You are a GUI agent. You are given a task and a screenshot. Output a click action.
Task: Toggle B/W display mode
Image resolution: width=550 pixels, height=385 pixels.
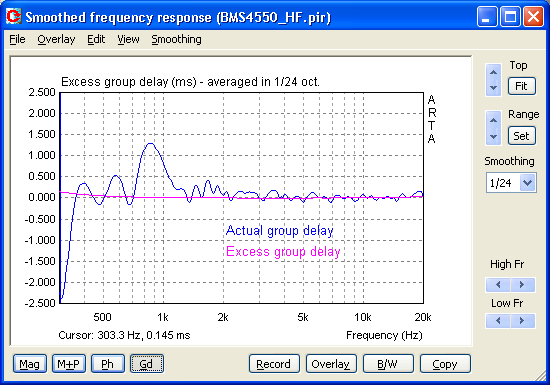click(x=388, y=364)
